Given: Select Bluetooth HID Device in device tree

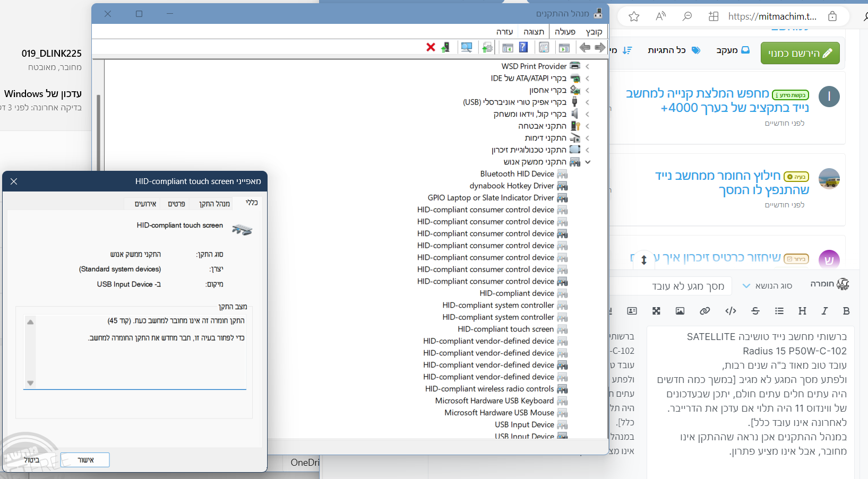Looking at the screenshot, I should [x=517, y=174].
